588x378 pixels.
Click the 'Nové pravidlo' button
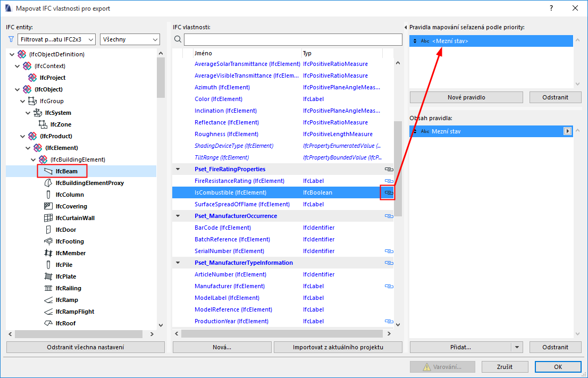[x=466, y=97]
